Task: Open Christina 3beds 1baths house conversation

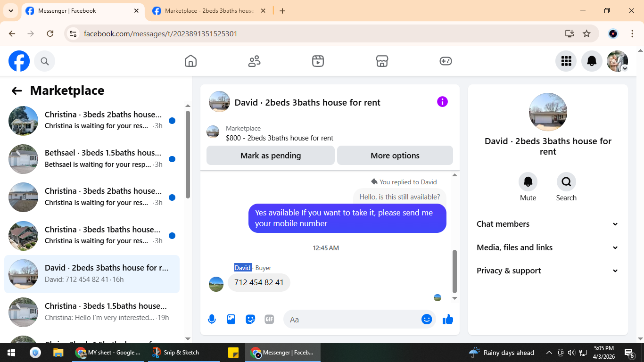Action: (92, 235)
